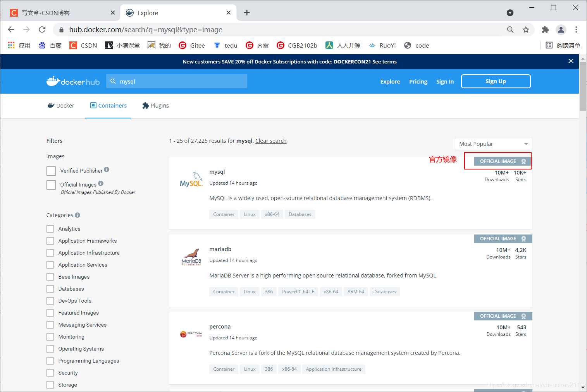Open the percona image result title
The height and width of the screenshot is (392, 587).
point(220,327)
